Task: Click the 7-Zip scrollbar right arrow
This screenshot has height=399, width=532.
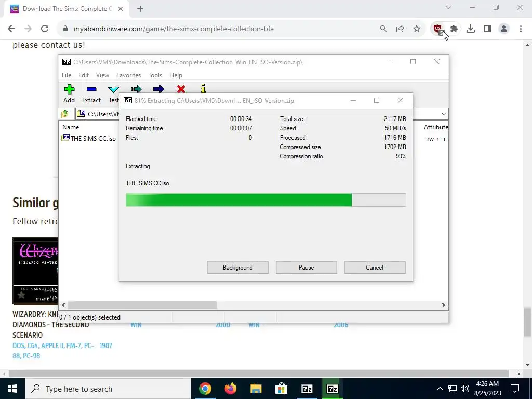Action: click(443, 305)
